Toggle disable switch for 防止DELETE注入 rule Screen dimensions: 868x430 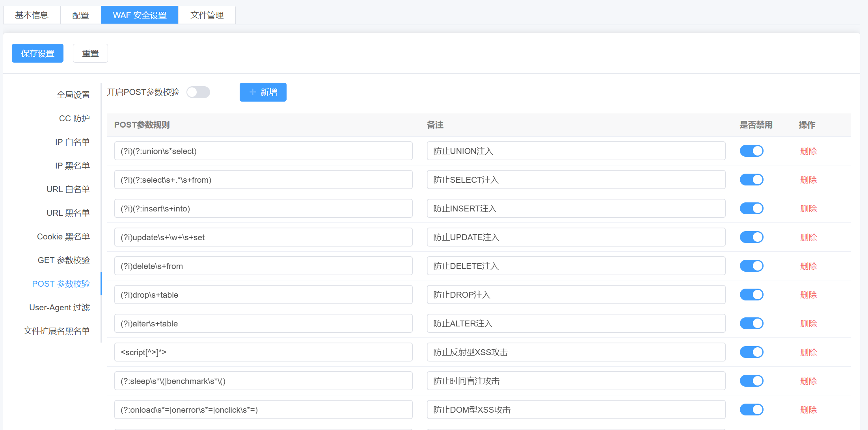coord(751,266)
